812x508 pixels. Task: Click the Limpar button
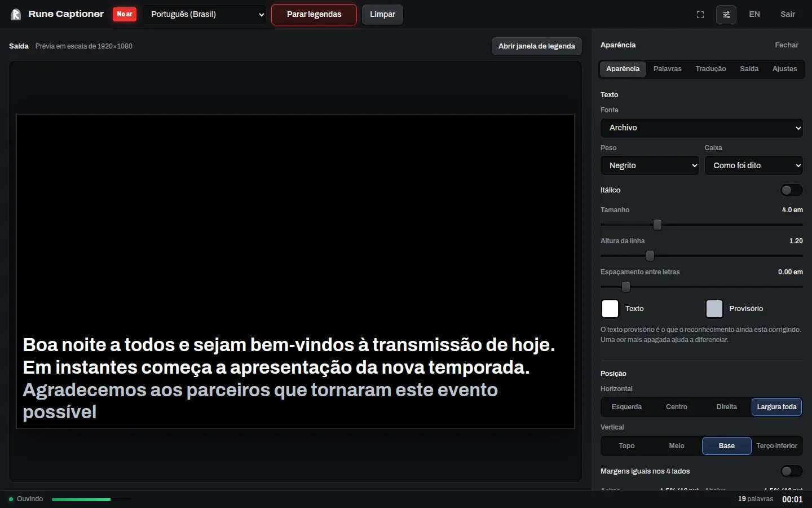coord(382,15)
